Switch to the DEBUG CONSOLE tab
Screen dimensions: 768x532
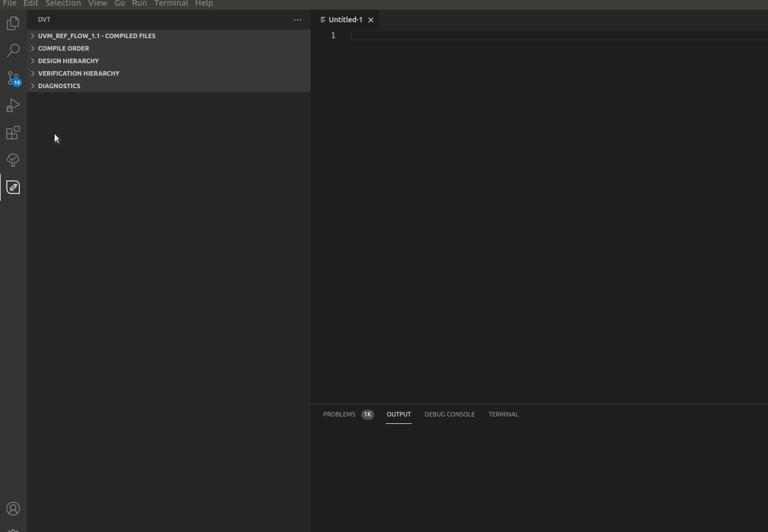click(x=449, y=414)
